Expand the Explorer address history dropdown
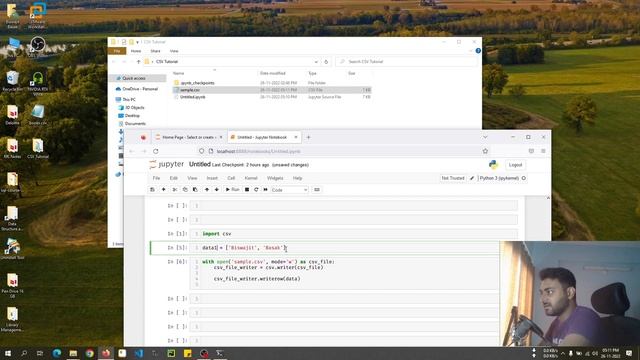This screenshot has height=360, width=640. coord(316,62)
